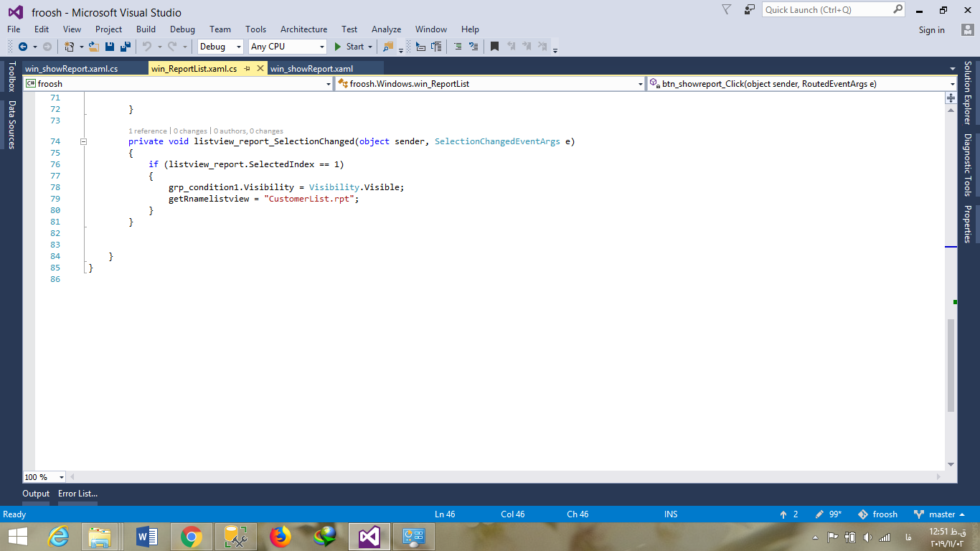Image resolution: width=980 pixels, height=551 pixels.
Task: Open the Team menu
Action: click(x=220, y=29)
